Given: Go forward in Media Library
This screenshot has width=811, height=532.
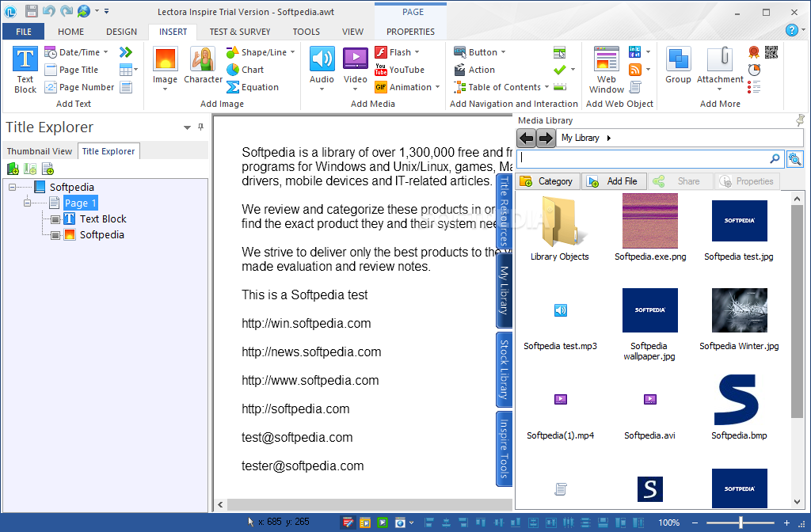Looking at the screenshot, I should [x=546, y=139].
